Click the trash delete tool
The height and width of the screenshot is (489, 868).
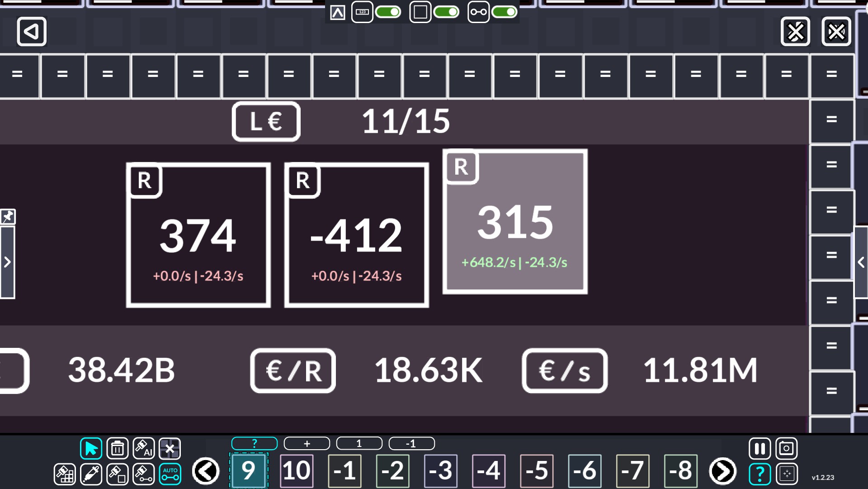click(x=118, y=449)
